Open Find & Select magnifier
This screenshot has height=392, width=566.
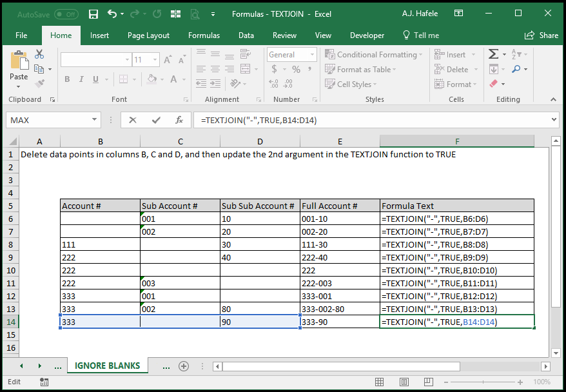516,69
